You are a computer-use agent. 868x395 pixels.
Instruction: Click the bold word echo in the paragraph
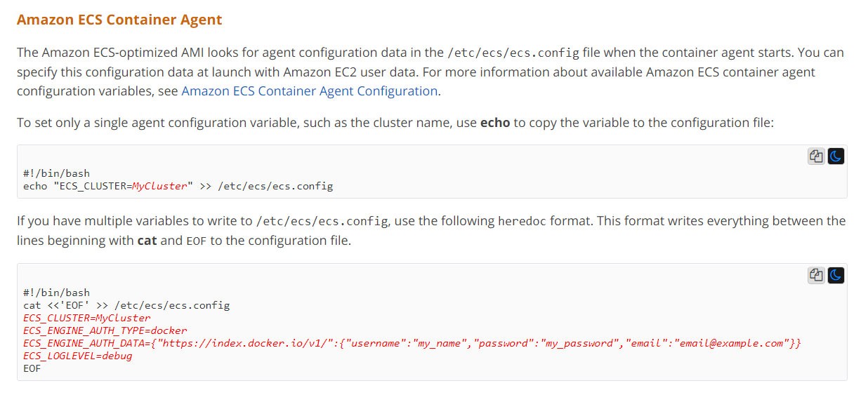coord(495,123)
